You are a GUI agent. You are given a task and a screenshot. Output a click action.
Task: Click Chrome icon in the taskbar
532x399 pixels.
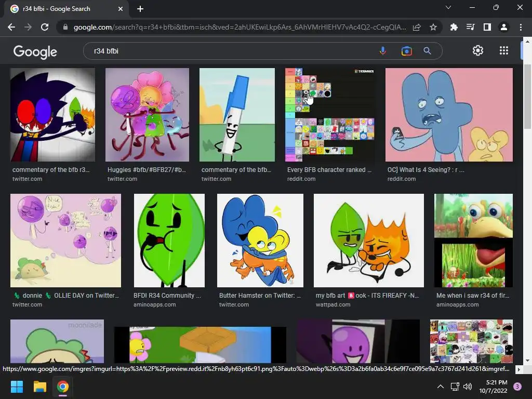coord(63,387)
